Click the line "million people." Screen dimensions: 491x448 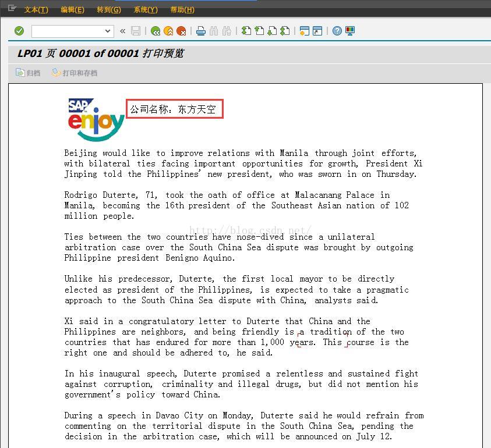point(99,216)
